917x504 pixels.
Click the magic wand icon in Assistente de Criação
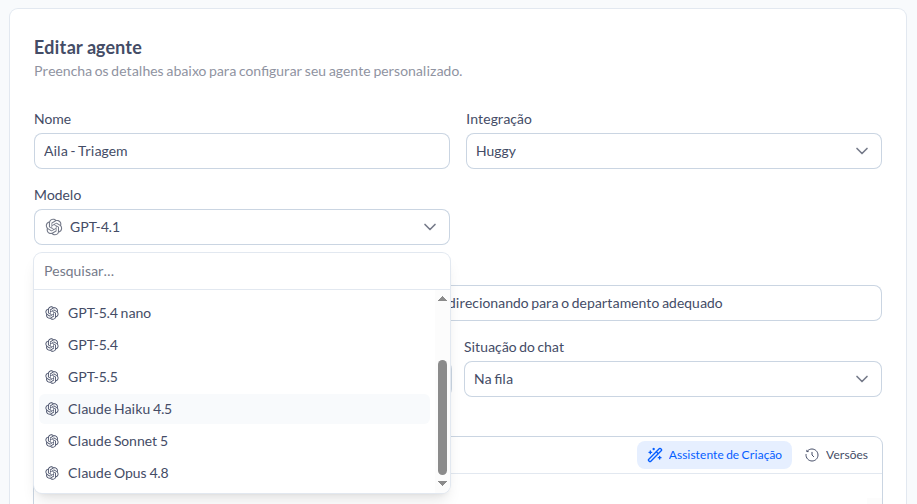pos(655,455)
